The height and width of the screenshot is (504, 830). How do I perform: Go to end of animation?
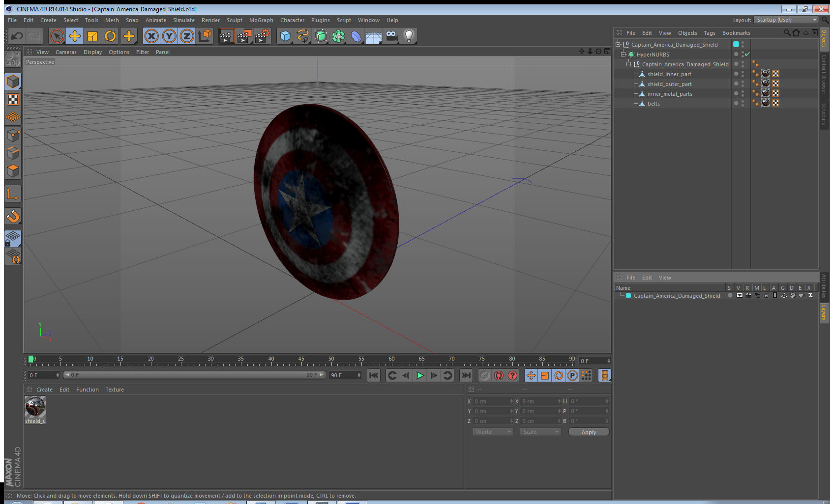coord(466,375)
